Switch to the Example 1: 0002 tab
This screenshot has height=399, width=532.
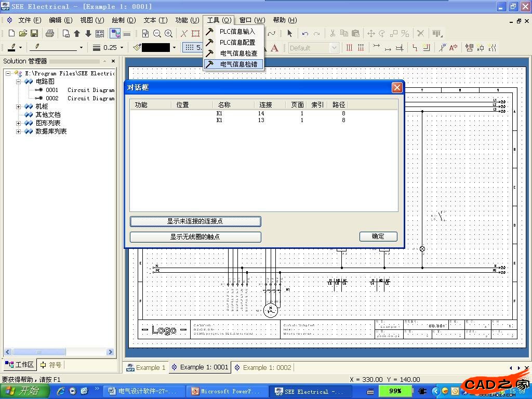(263, 367)
